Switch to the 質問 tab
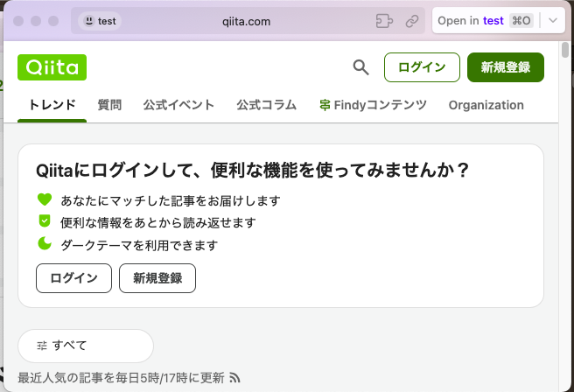Viewport: 574px width, 392px height. (109, 105)
